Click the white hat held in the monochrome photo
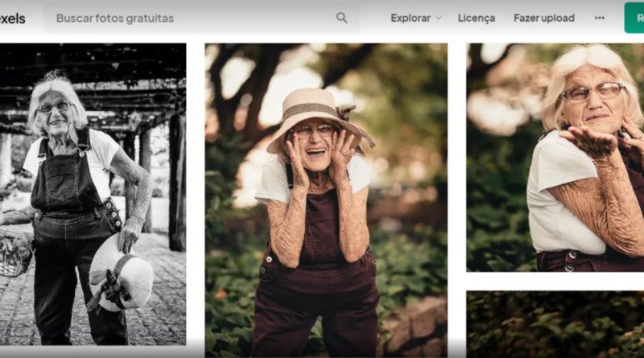Screen dimensions: 644x358 click(x=122, y=272)
